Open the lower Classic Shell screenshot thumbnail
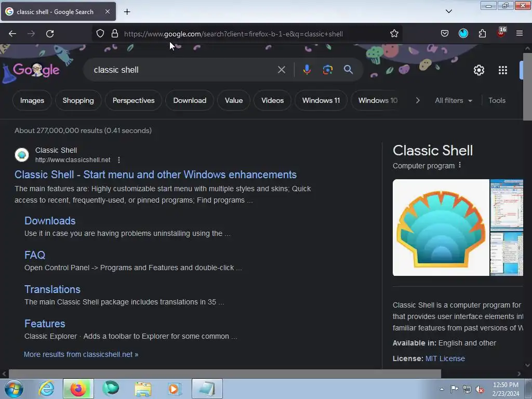 click(507, 254)
